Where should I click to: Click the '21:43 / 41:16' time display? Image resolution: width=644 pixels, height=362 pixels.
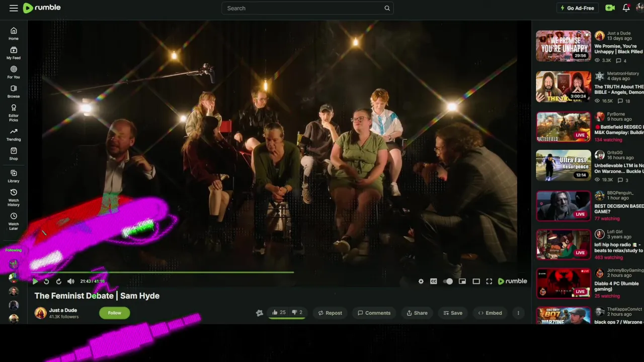coord(93,282)
